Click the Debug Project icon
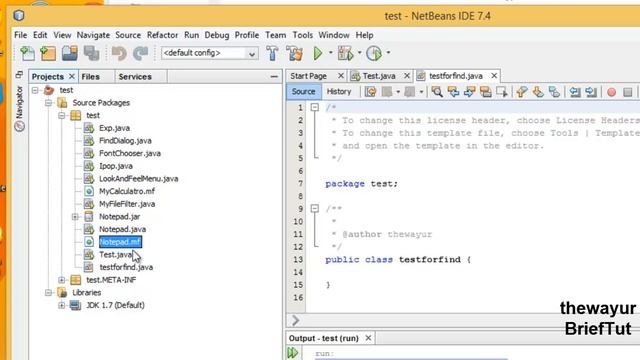 345,53
